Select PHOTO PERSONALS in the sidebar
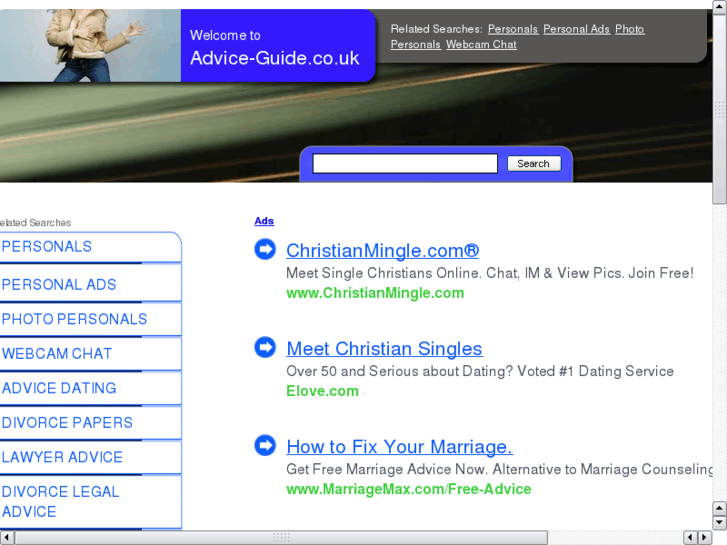Screen dimensions: 727x545 pos(90,319)
